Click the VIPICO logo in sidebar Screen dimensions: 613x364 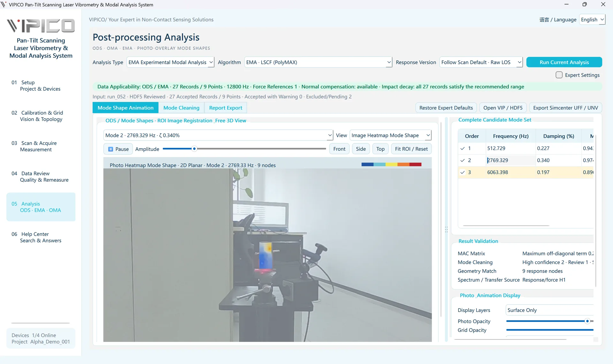(x=41, y=26)
